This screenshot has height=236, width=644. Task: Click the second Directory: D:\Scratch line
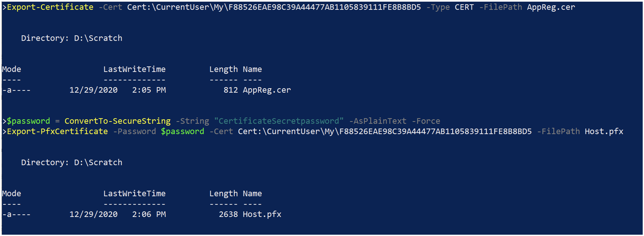click(x=72, y=162)
